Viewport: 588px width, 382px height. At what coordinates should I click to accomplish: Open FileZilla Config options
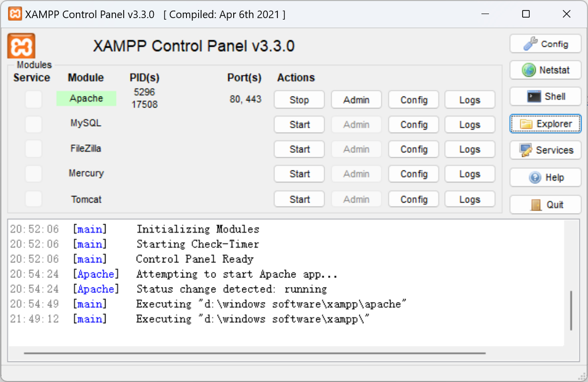414,149
